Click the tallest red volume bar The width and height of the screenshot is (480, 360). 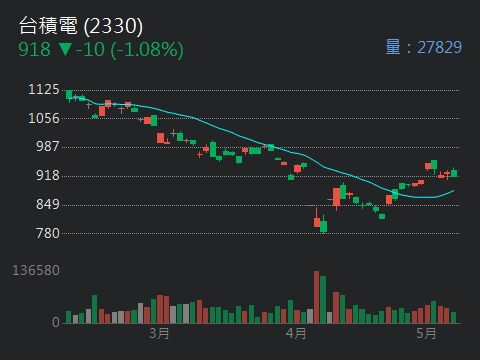316,297
